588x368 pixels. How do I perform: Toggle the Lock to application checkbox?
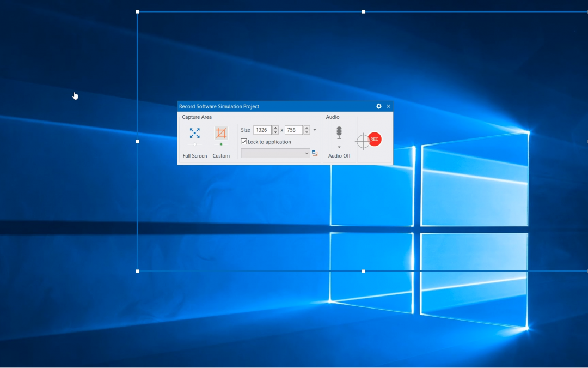(244, 142)
